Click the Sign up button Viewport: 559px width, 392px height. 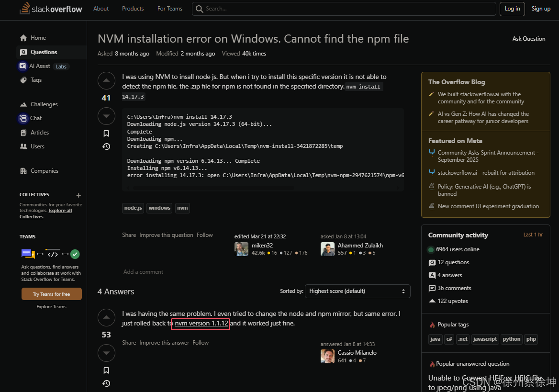point(541,9)
